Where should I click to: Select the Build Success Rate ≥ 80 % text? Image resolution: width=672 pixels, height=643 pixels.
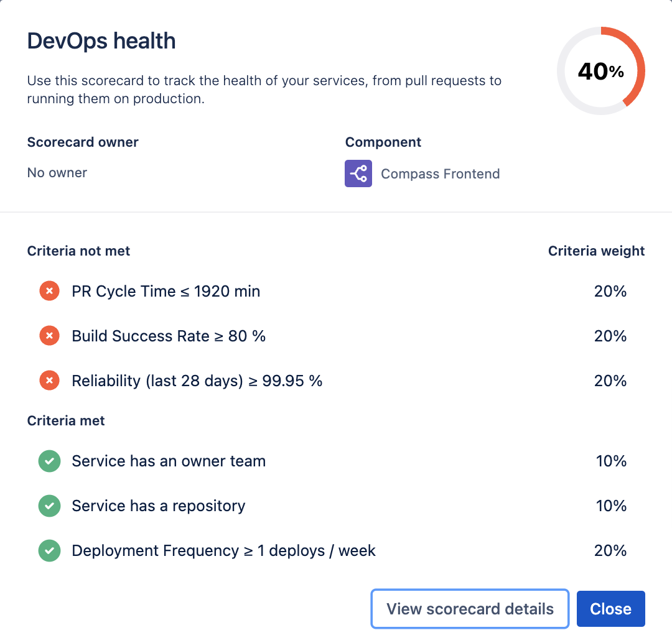[169, 336]
